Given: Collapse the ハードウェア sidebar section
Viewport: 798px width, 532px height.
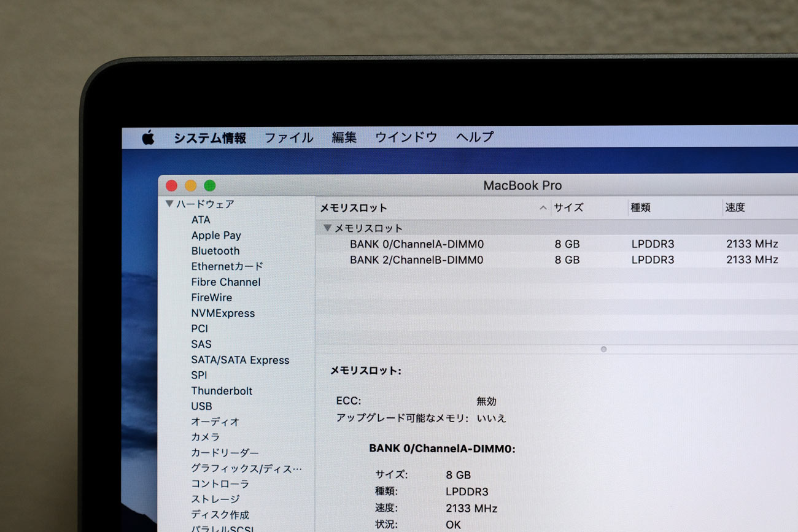Looking at the screenshot, I should click(x=169, y=204).
